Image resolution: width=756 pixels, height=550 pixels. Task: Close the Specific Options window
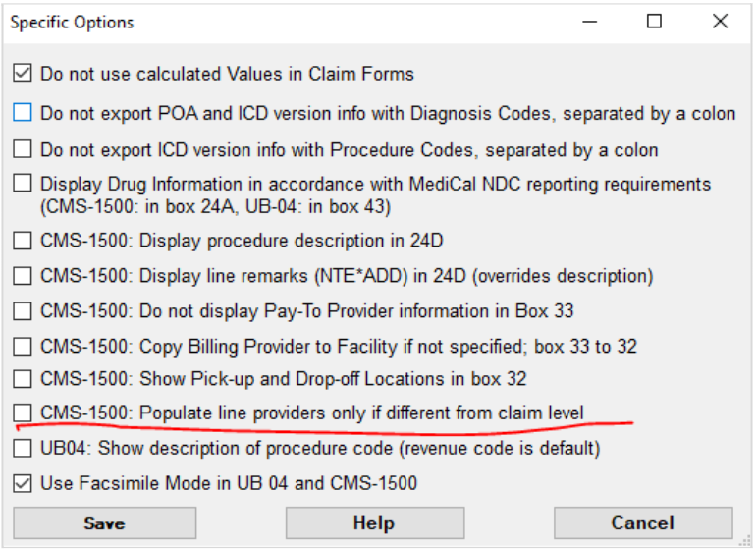point(720,22)
